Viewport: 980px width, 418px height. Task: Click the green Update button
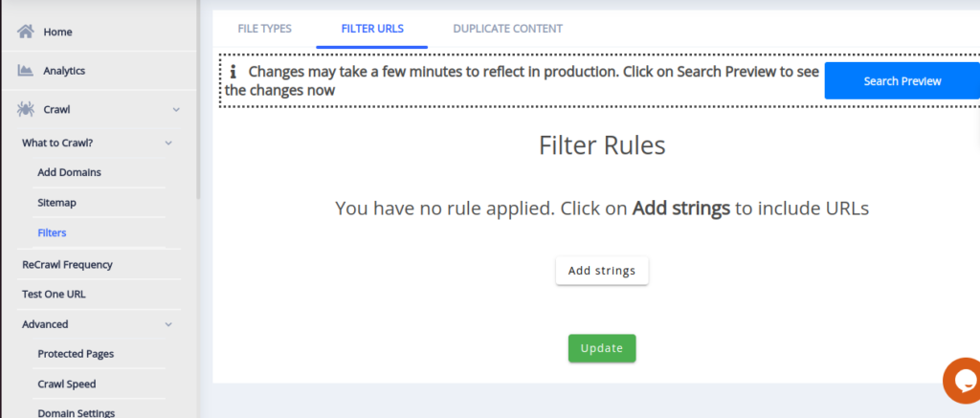point(602,348)
